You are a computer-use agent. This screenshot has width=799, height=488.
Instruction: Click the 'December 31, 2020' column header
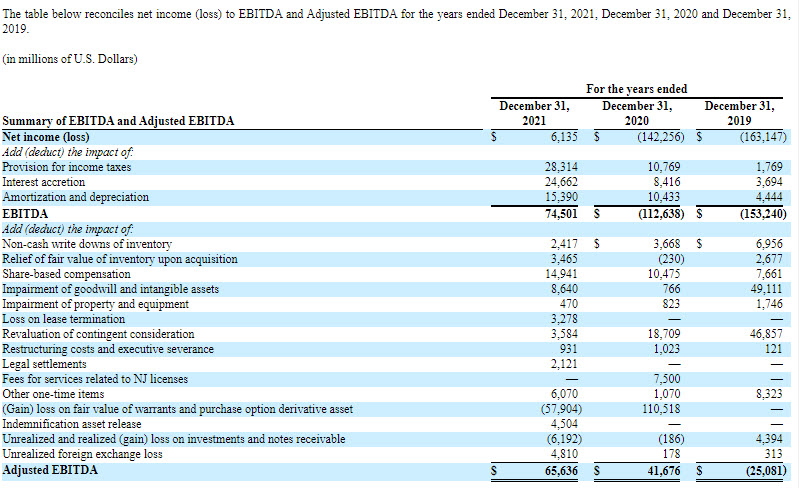click(637, 113)
